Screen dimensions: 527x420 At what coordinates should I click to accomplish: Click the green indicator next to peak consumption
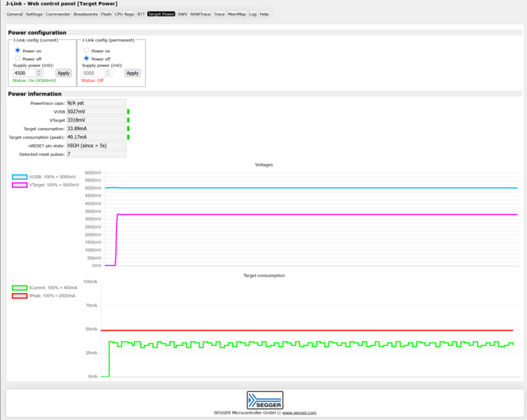point(128,137)
